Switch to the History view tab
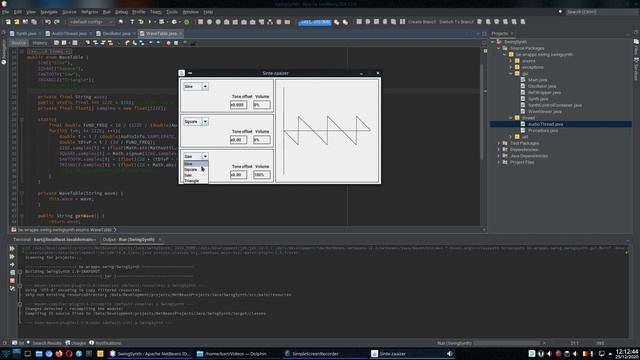Screen dimensions: 640x360 pyautogui.click(x=40, y=42)
